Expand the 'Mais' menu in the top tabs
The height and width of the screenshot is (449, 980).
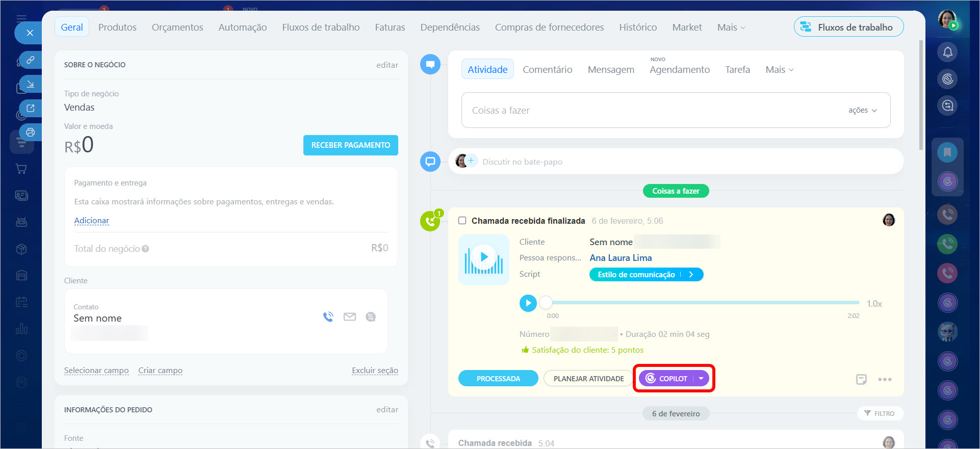coord(731,28)
